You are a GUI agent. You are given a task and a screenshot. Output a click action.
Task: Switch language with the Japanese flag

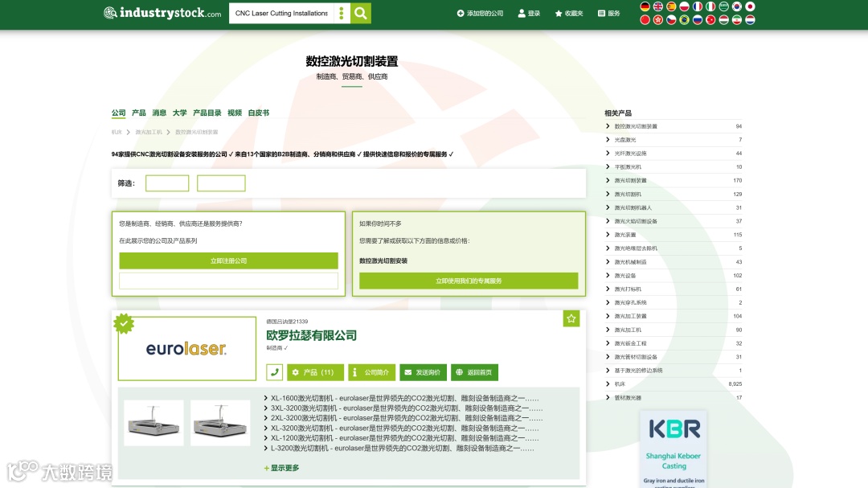click(750, 6)
